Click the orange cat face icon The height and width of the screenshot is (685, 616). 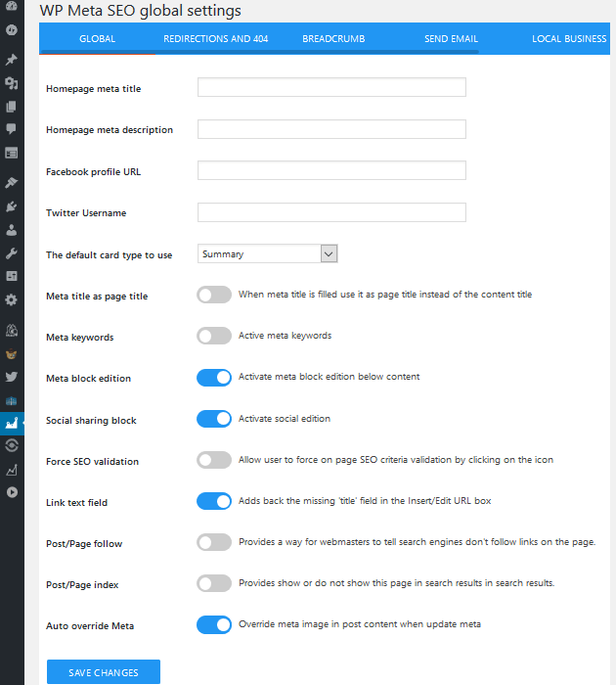(12, 354)
